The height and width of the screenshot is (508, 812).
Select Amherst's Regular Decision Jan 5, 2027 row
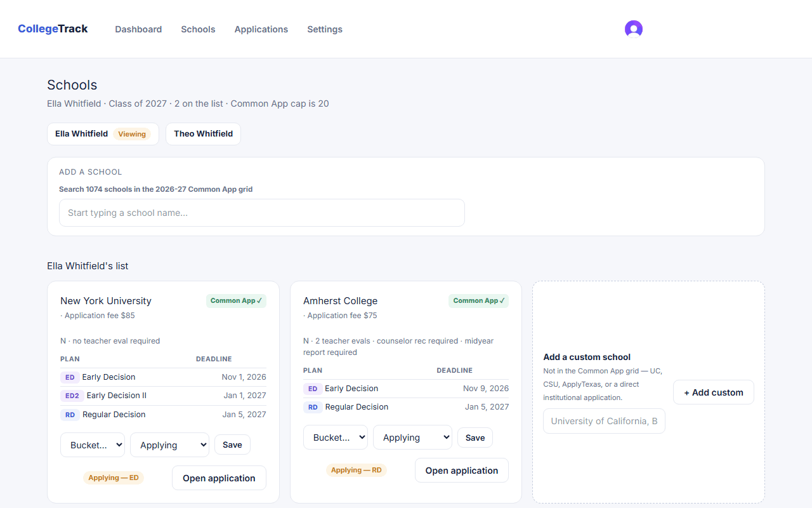coord(406,407)
